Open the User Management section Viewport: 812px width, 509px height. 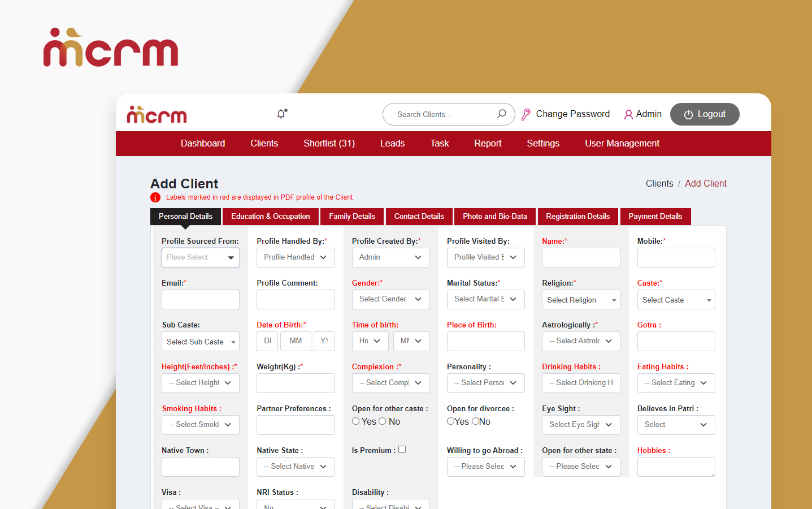[x=622, y=143]
